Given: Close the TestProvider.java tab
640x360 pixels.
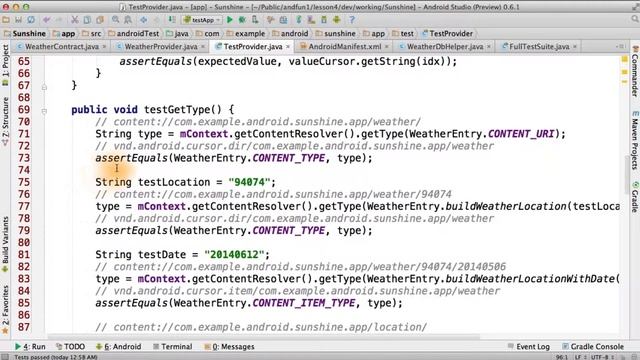Looking at the screenshot, I should 288,47.
